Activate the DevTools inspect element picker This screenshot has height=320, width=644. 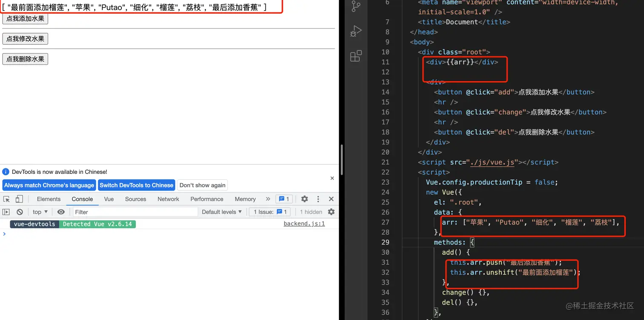pos(6,199)
